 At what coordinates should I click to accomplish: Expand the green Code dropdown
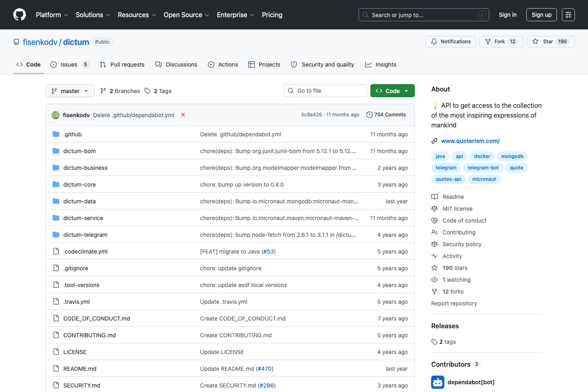pyautogui.click(x=392, y=91)
